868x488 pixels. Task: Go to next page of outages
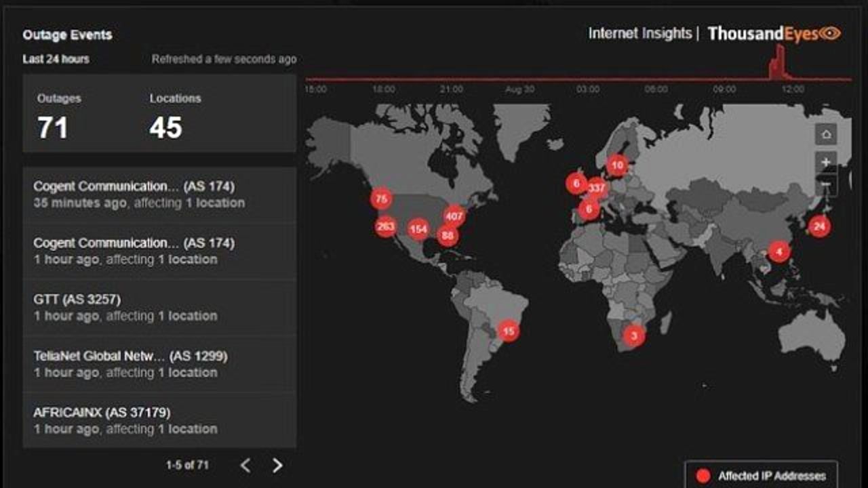click(x=277, y=465)
